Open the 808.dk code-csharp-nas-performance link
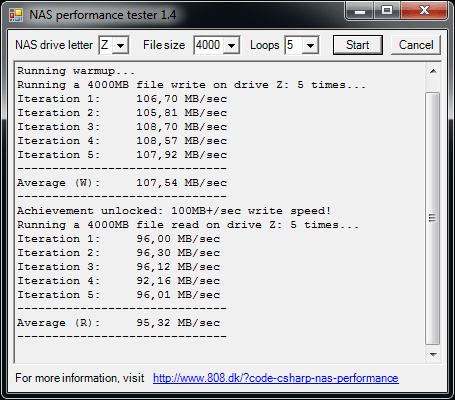 pyautogui.click(x=276, y=378)
